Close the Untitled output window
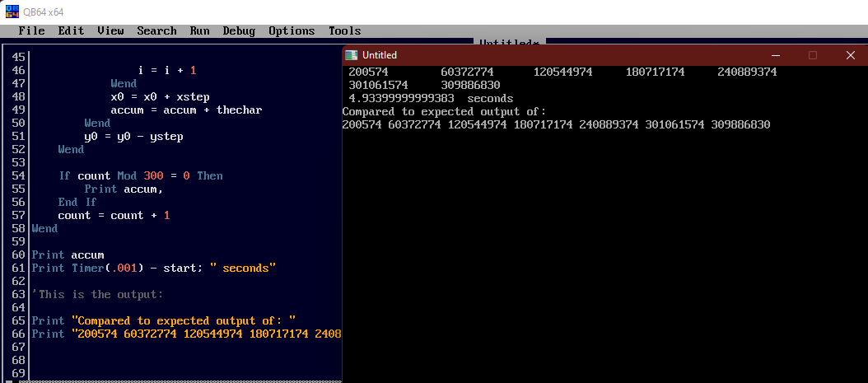868x383 pixels. point(850,55)
